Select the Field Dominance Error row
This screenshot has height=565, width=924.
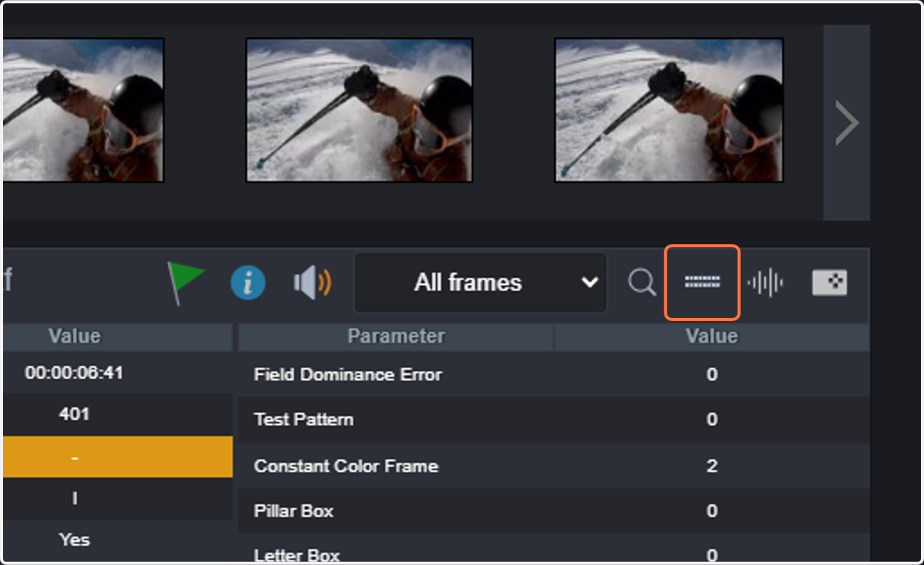[554, 375]
